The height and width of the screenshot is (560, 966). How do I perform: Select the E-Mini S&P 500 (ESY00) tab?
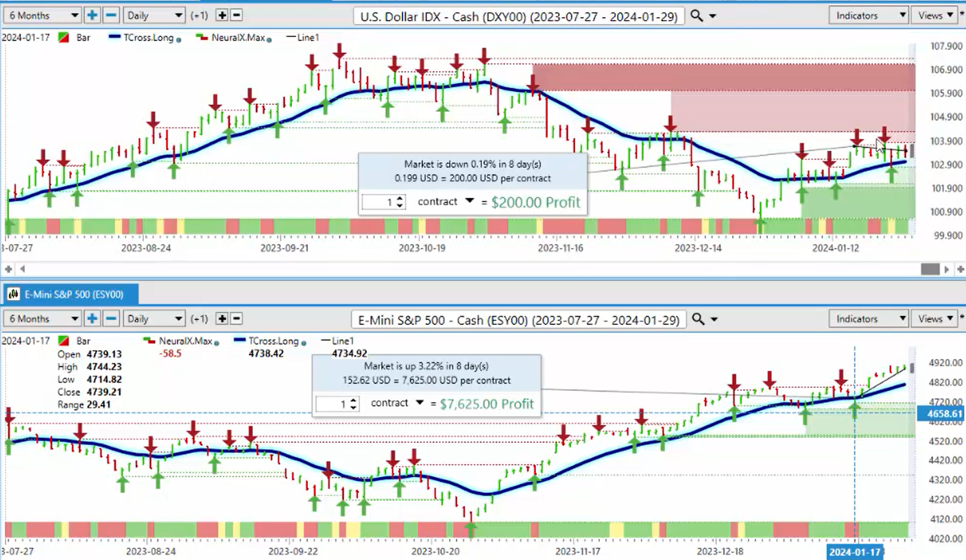(x=71, y=295)
